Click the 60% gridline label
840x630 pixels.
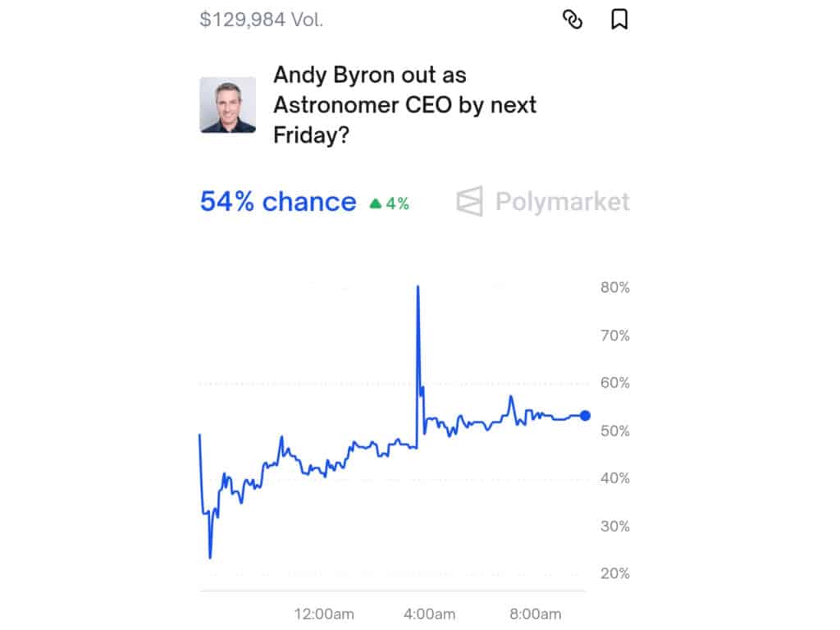pyautogui.click(x=615, y=383)
